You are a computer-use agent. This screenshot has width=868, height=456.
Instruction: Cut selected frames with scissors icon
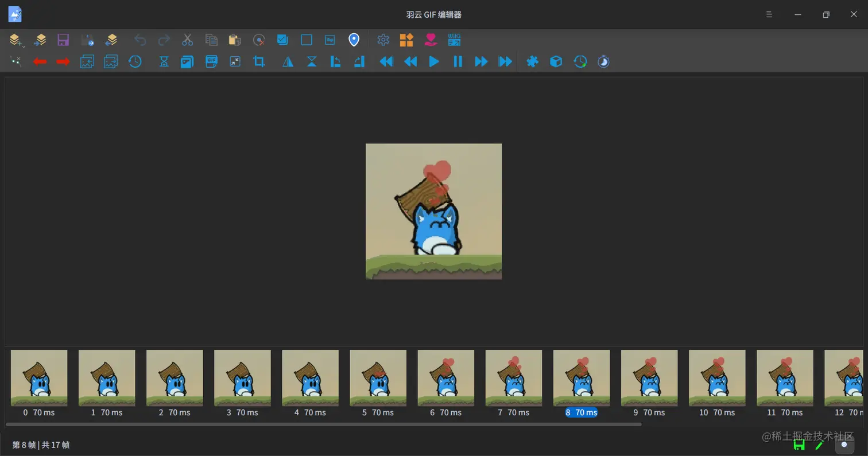coord(188,40)
